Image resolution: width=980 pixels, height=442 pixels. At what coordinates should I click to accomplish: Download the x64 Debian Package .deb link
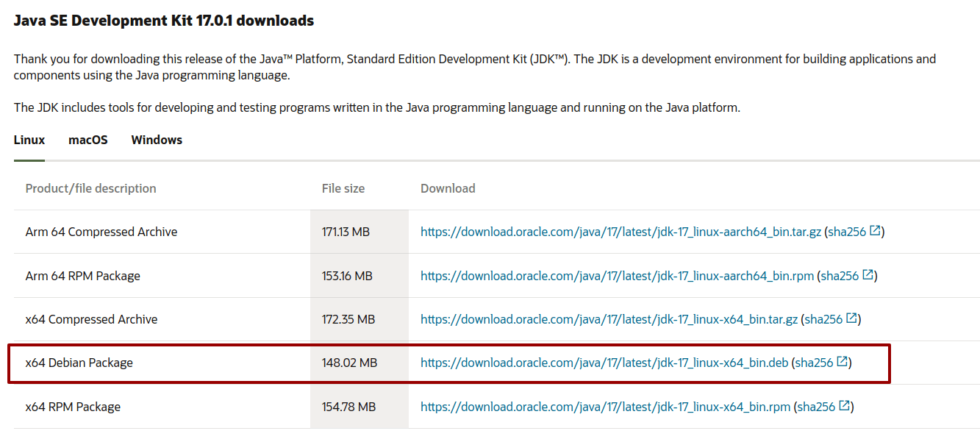[x=604, y=363]
